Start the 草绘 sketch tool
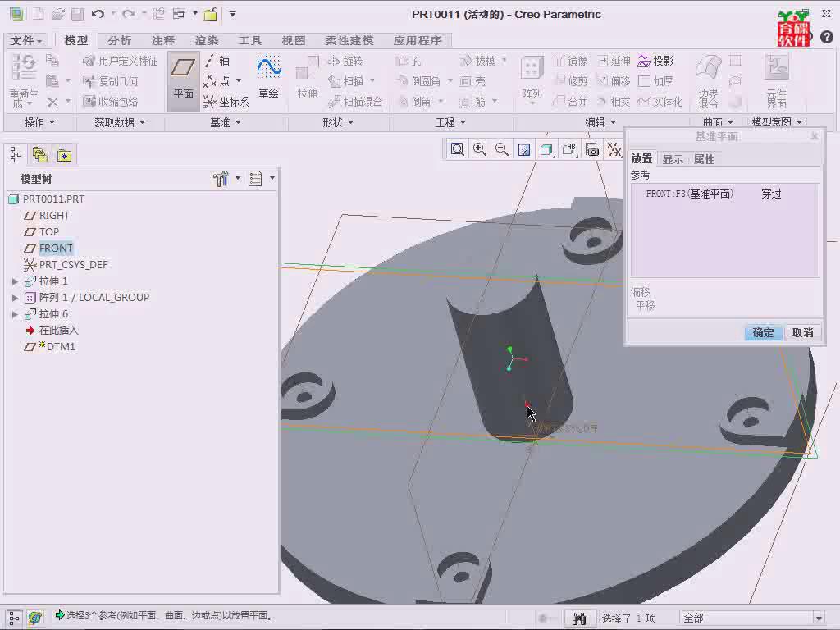The width and height of the screenshot is (840, 630). point(268,78)
